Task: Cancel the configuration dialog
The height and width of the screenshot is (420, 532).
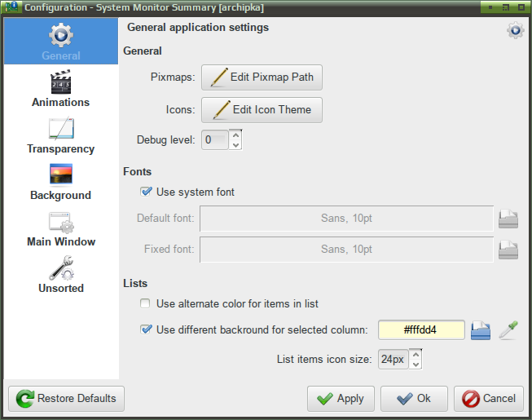Action: [x=489, y=399]
